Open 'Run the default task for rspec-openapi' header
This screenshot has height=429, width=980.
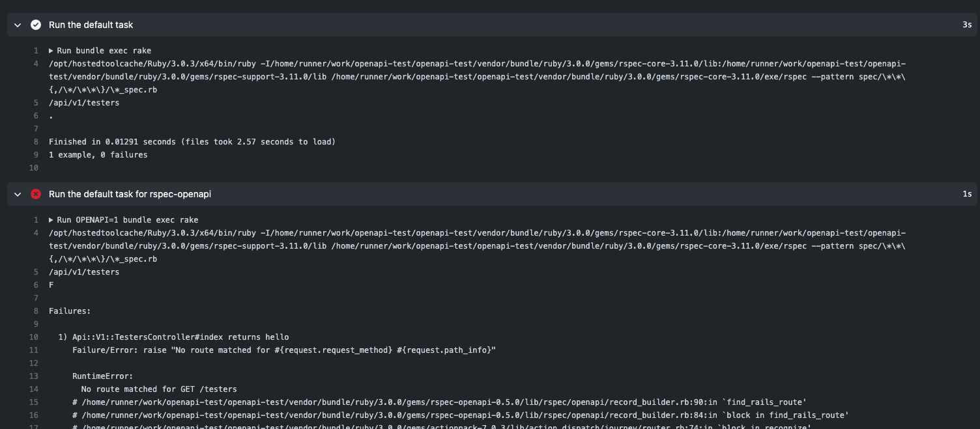point(492,194)
